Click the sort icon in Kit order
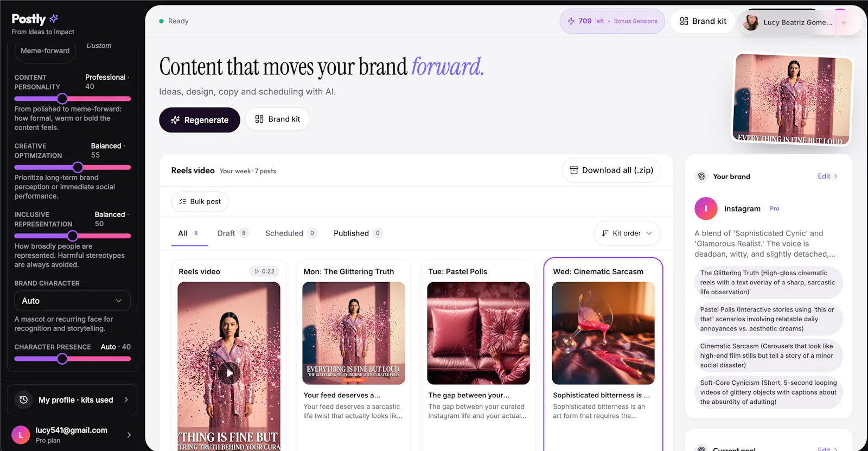The image size is (868, 451). click(x=605, y=233)
